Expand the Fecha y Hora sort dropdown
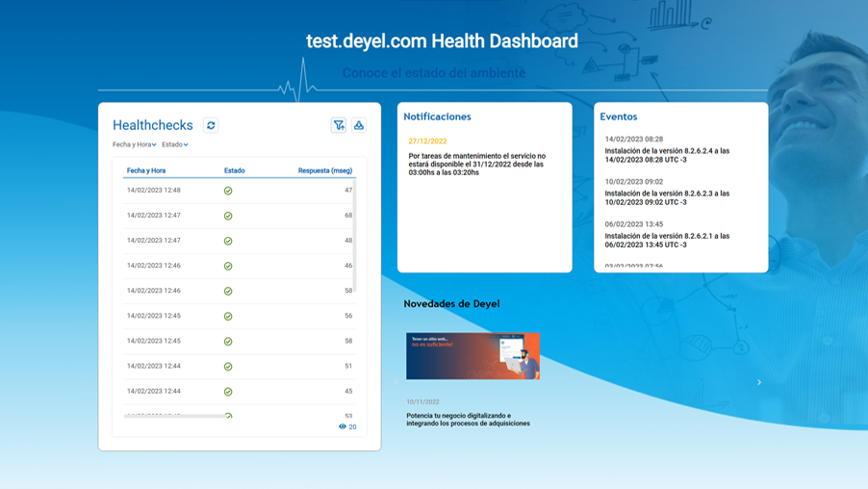This screenshot has width=868, height=489. [x=135, y=144]
